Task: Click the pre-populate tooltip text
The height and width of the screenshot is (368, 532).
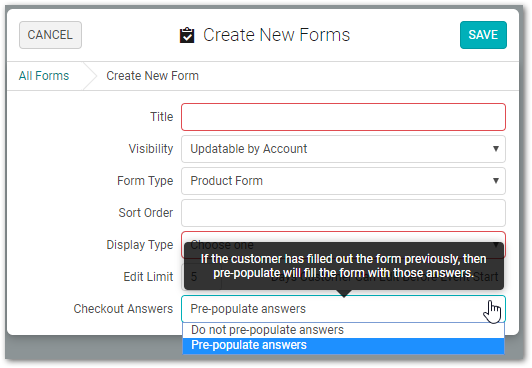Action: click(x=343, y=266)
